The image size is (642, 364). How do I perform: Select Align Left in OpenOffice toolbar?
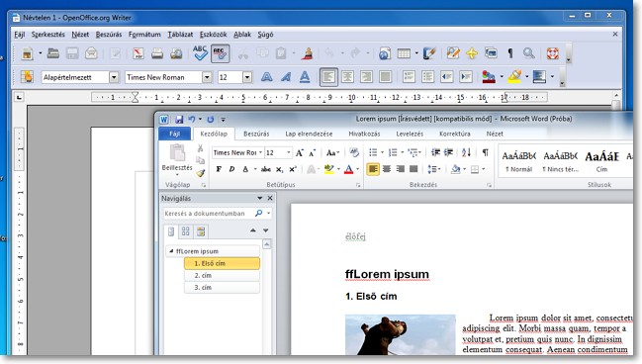click(328, 77)
